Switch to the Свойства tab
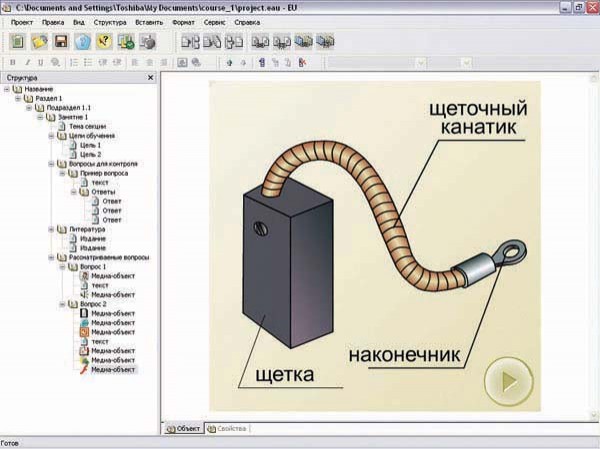This screenshot has width=600, height=449. 229,428
